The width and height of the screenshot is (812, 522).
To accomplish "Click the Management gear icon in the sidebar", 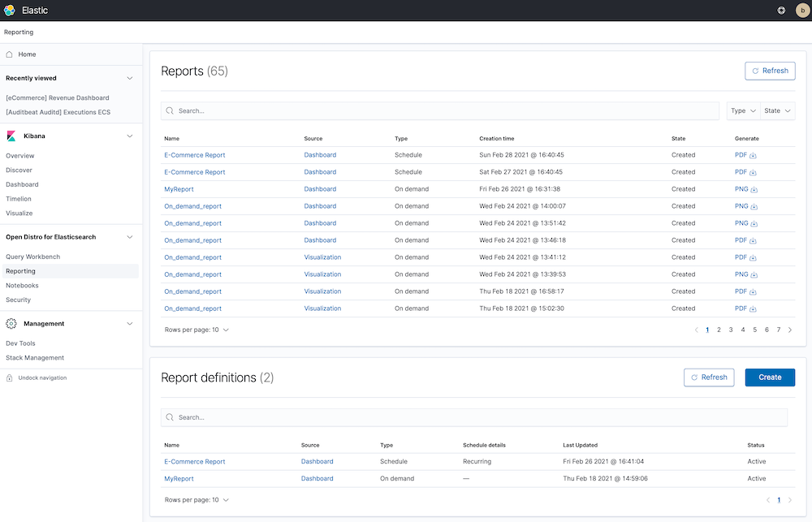I will [x=10, y=323].
